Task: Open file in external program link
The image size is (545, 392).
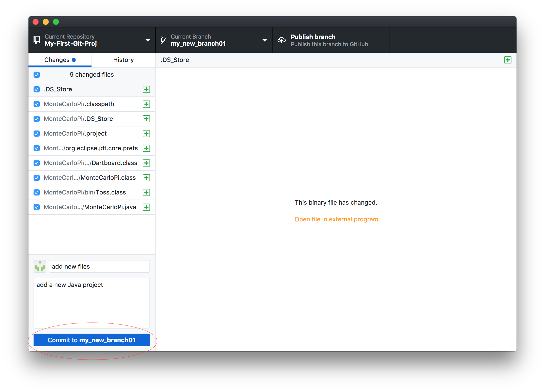Action: coord(337,219)
